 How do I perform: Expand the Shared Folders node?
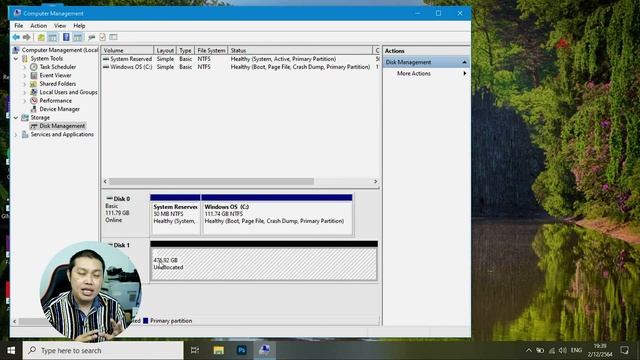pyautogui.click(x=25, y=84)
